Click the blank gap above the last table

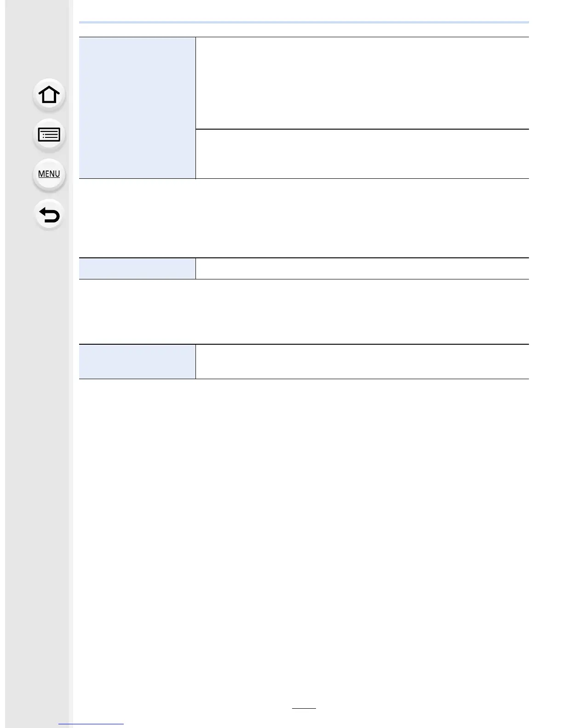coord(304,311)
